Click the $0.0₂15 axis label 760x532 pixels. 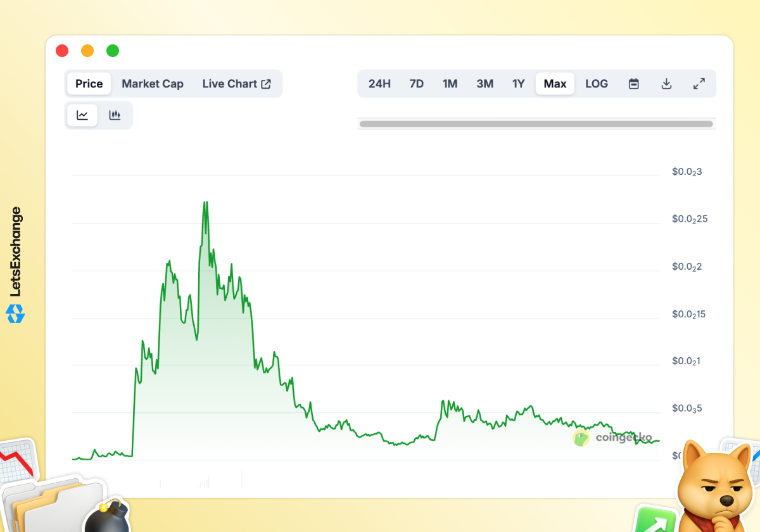click(x=690, y=314)
